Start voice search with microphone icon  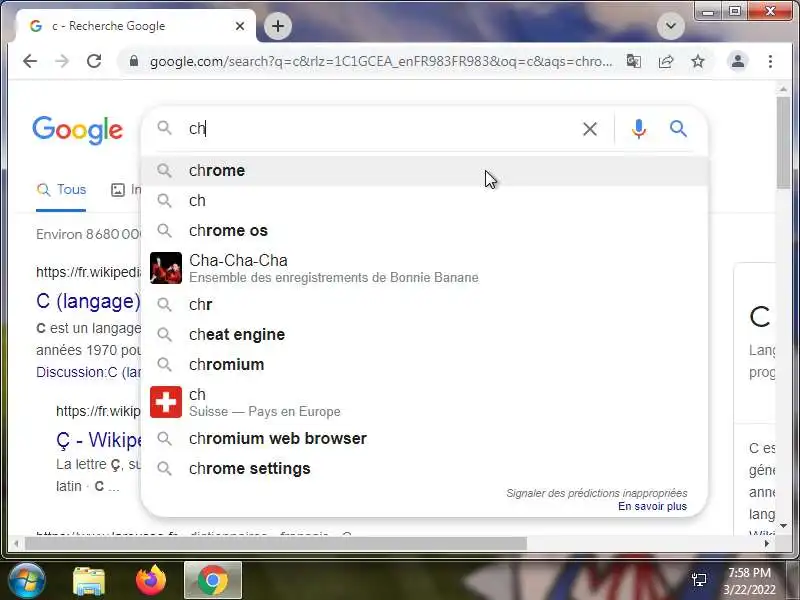point(638,129)
